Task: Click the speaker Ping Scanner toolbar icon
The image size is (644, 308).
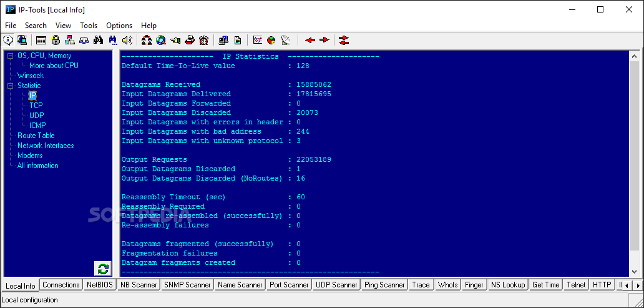Action: coord(127,40)
